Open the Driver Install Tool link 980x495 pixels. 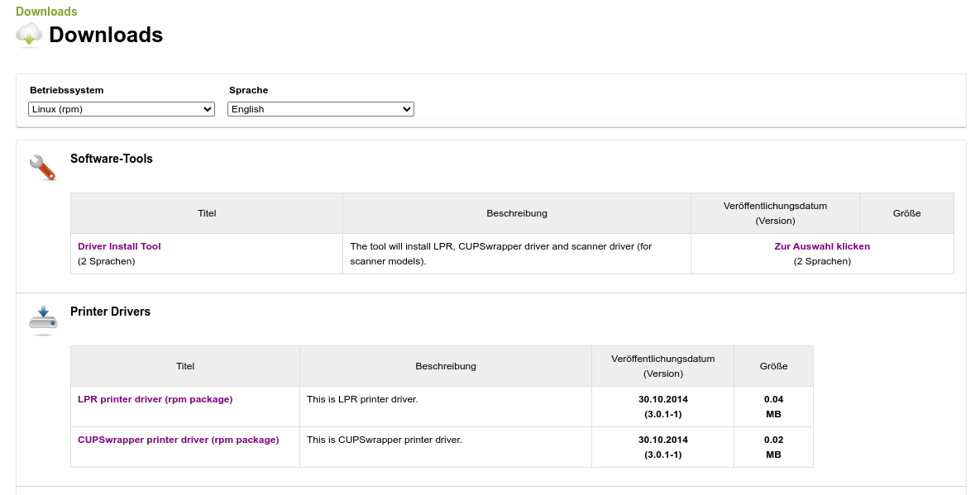119,246
